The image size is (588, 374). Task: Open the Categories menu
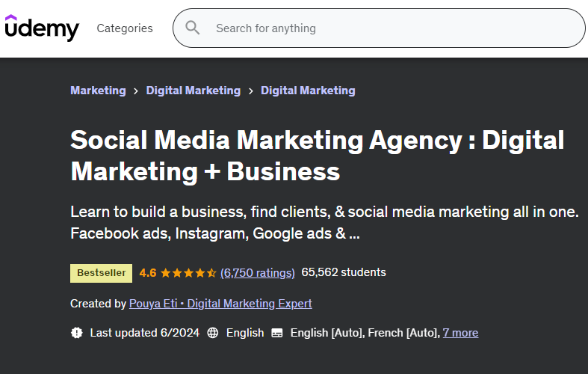pos(125,28)
